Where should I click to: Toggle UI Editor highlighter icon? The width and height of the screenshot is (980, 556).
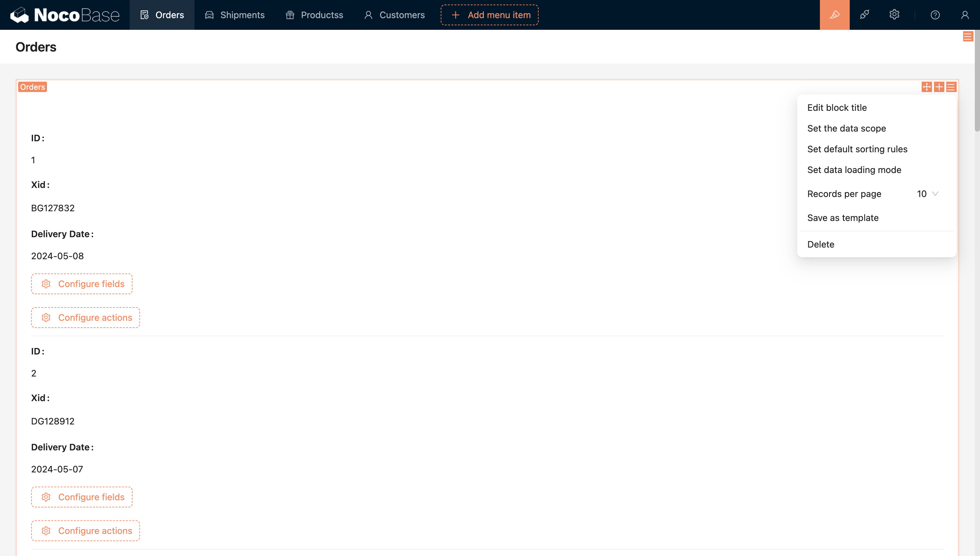(x=834, y=15)
